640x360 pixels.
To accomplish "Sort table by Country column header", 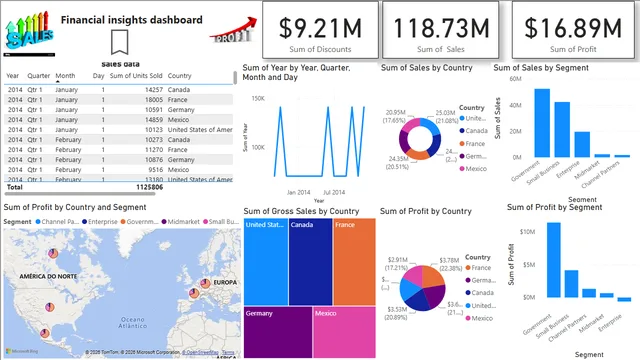I will click(x=179, y=76).
